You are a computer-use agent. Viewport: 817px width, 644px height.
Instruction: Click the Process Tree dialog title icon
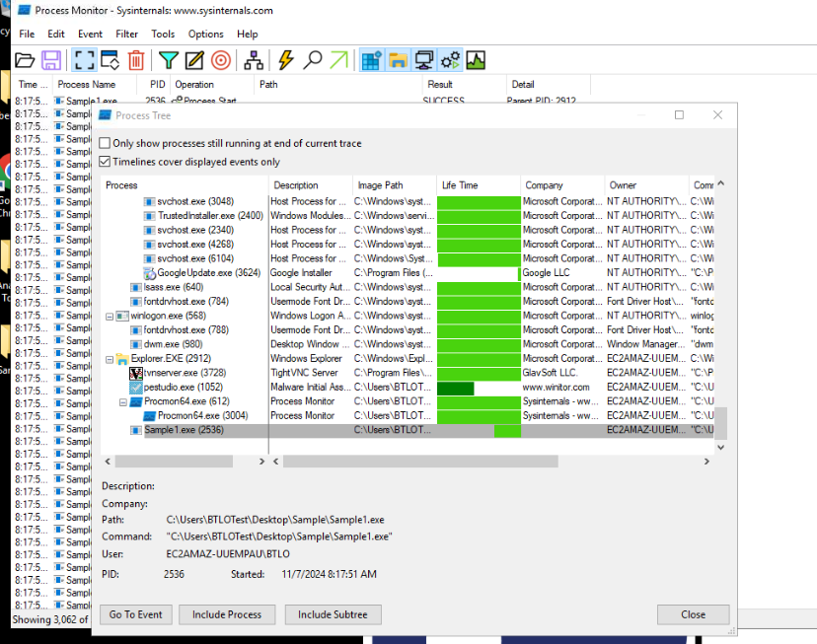point(106,115)
